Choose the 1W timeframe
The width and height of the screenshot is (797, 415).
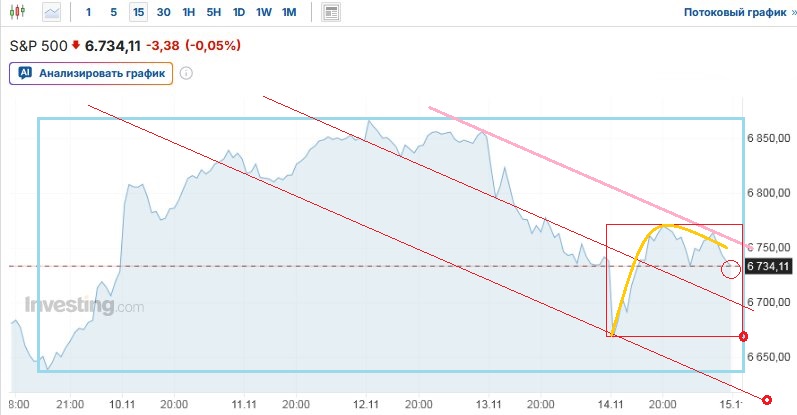pos(264,13)
